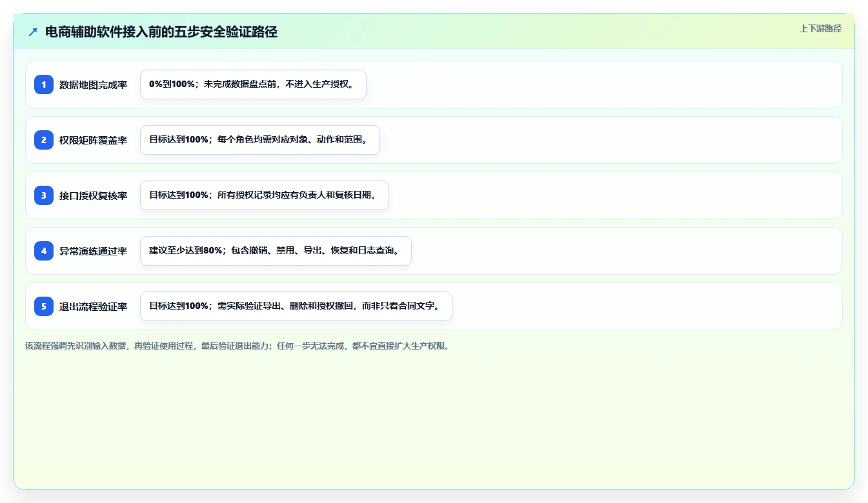
Task: Click the 退出流程验证率 label
Action: pyautogui.click(x=93, y=306)
